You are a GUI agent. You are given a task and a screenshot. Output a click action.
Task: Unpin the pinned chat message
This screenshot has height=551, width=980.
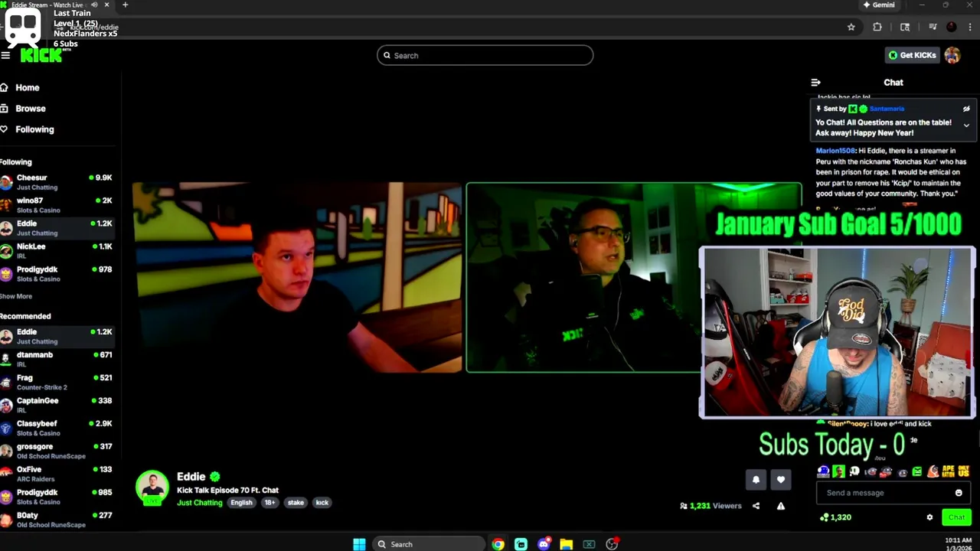(x=966, y=109)
